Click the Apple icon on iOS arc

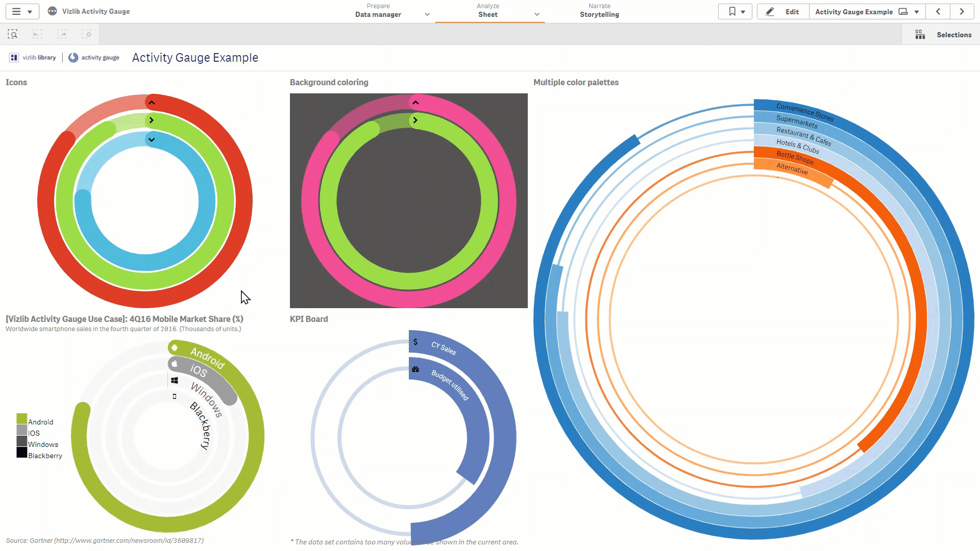tap(175, 364)
